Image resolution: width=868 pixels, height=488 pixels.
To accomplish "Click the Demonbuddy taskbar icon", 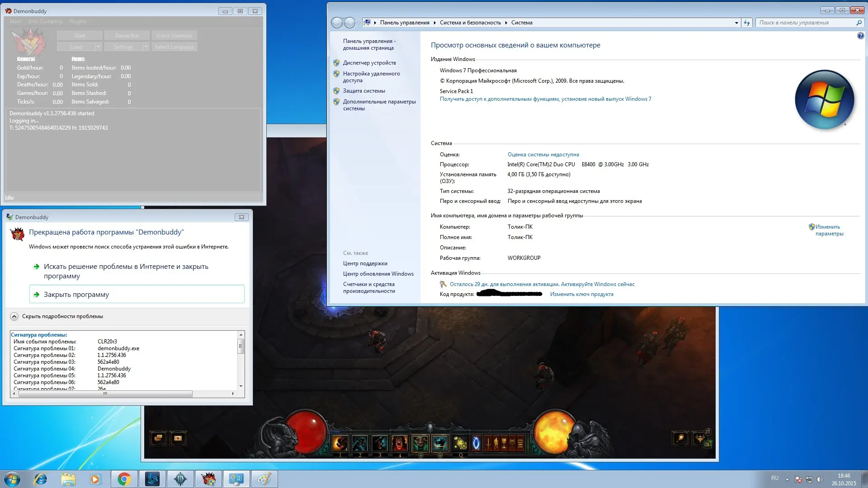I will [x=208, y=479].
